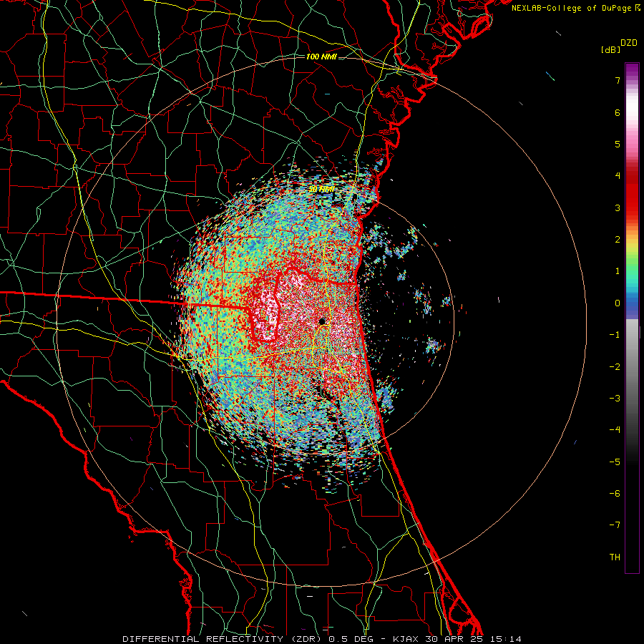Click the -5 value on the color scale
644x644 pixels.
click(615, 462)
